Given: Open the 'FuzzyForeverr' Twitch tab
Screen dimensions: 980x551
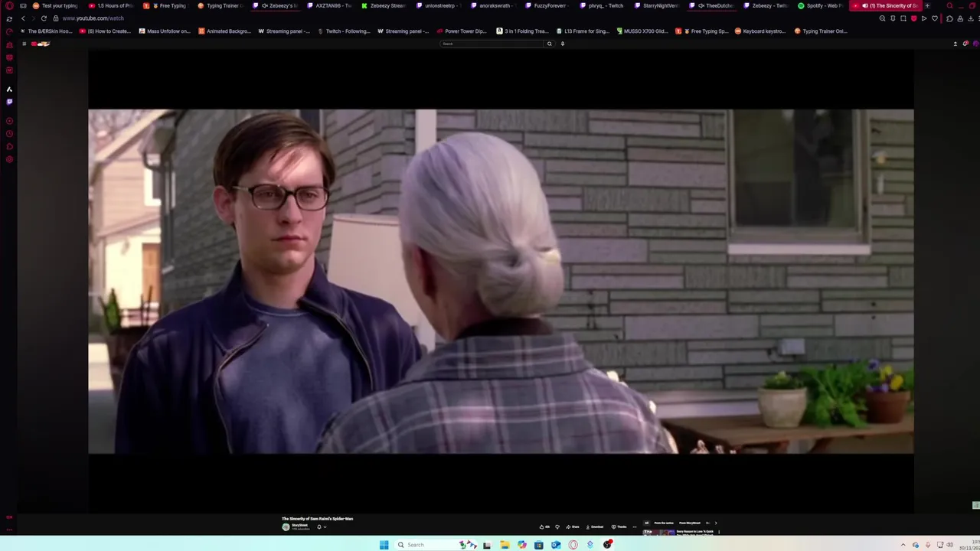Looking at the screenshot, I should tap(548, 5).
